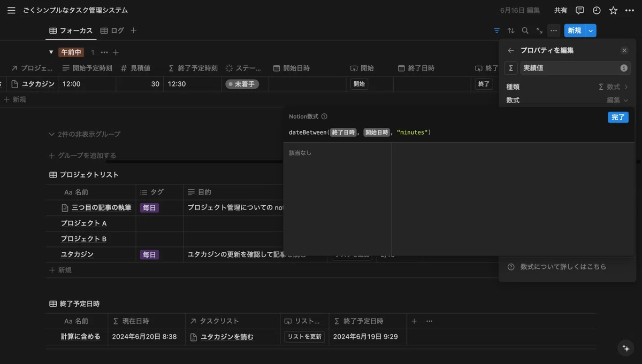
Task: Click the 計算に含める row name
Action: tap(80, 337)
